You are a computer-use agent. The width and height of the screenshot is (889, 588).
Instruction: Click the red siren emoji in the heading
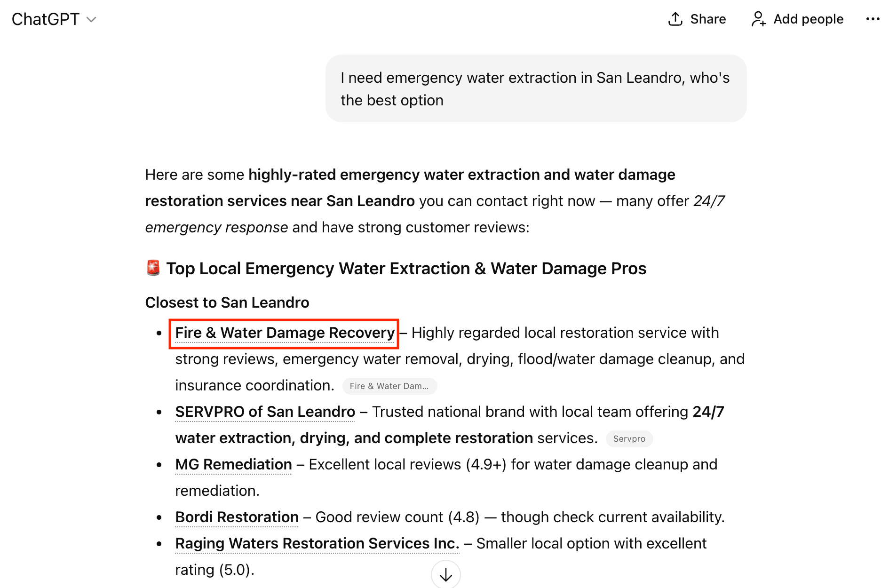tap(153, 268)
